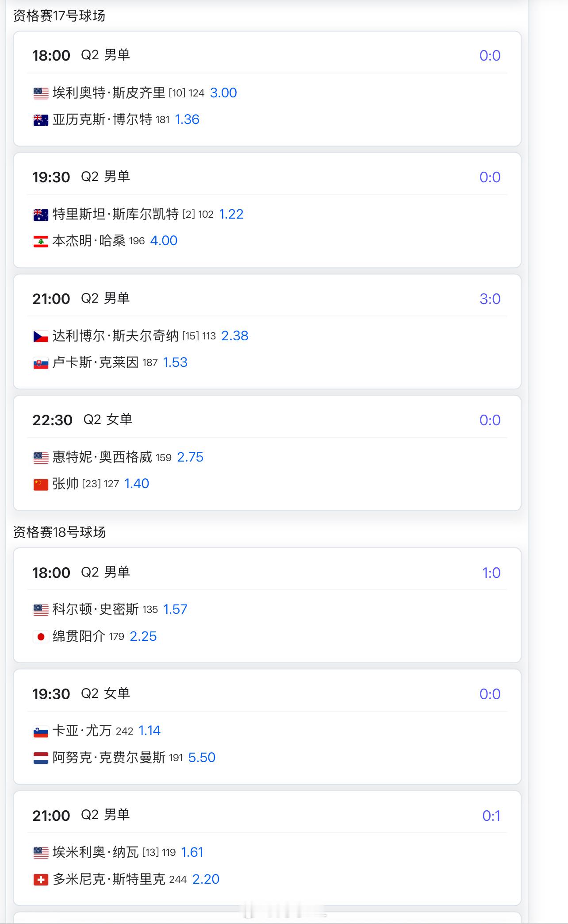This screenshot has width=568, height=924.
Task: Click Slovenia flag beside 卡亚·尤万
Action: [x=41, y=731]
